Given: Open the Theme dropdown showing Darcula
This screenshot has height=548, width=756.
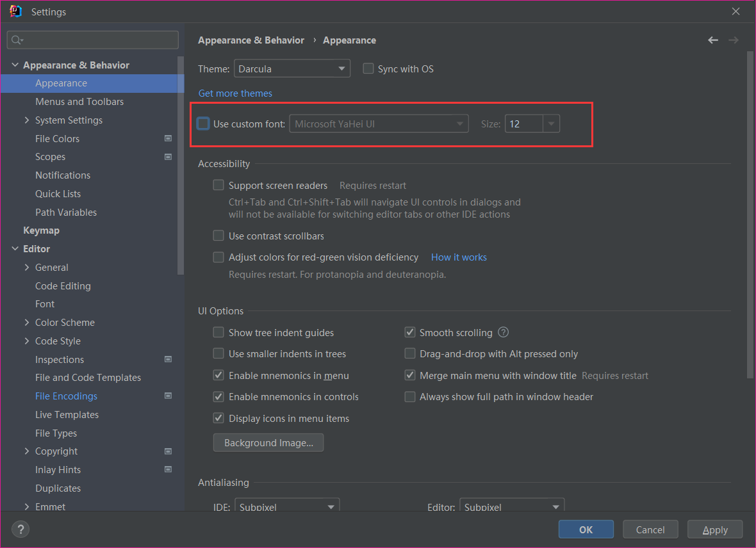Looking at the screenshot, I should point(292,68).
